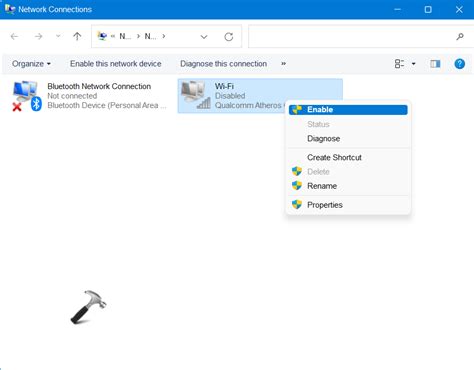Go up one folder level
Viewport: 474px width, 370px height.
(77, 36)
